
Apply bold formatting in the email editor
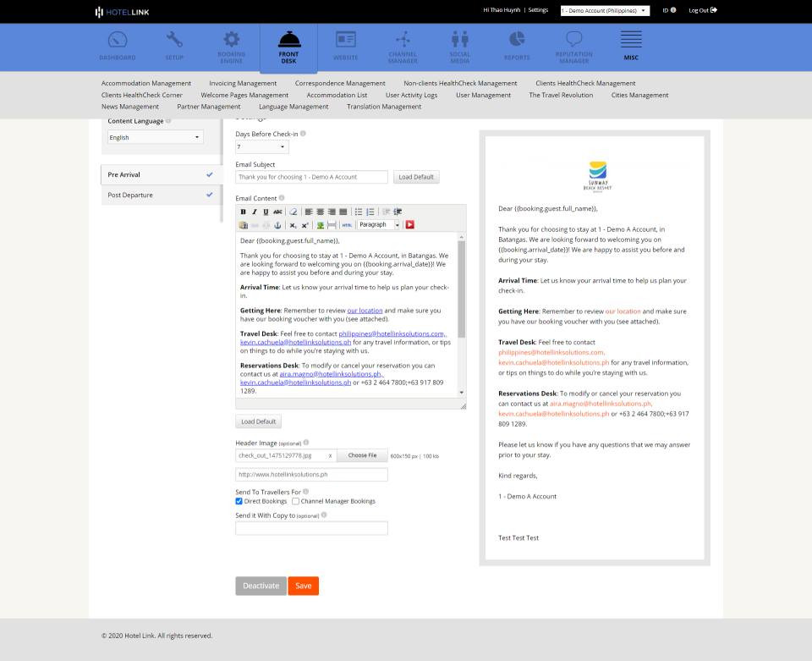(243, 212)
